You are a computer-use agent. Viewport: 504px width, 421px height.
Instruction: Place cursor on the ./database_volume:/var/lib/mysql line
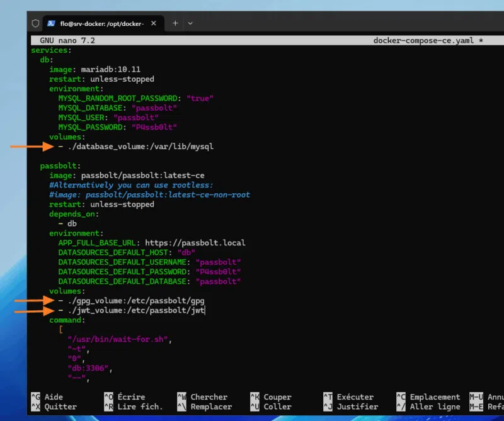click(140, 147)
